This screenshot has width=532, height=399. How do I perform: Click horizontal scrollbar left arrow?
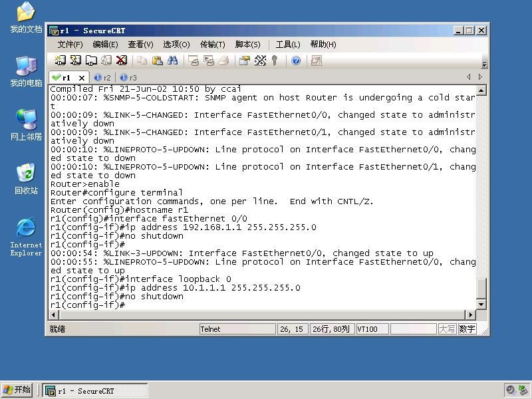click(54, 315)
